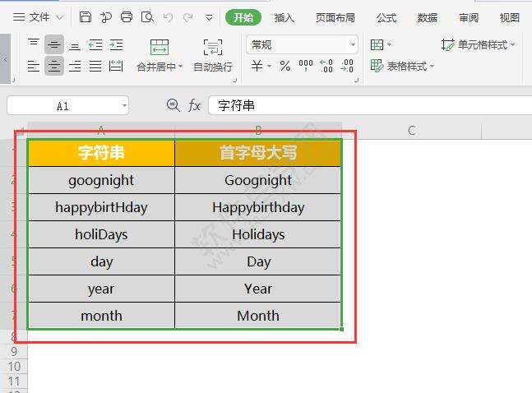532x393 pixels.
Task: Toggle middle vertical alignment
Action: pos(54,44)
